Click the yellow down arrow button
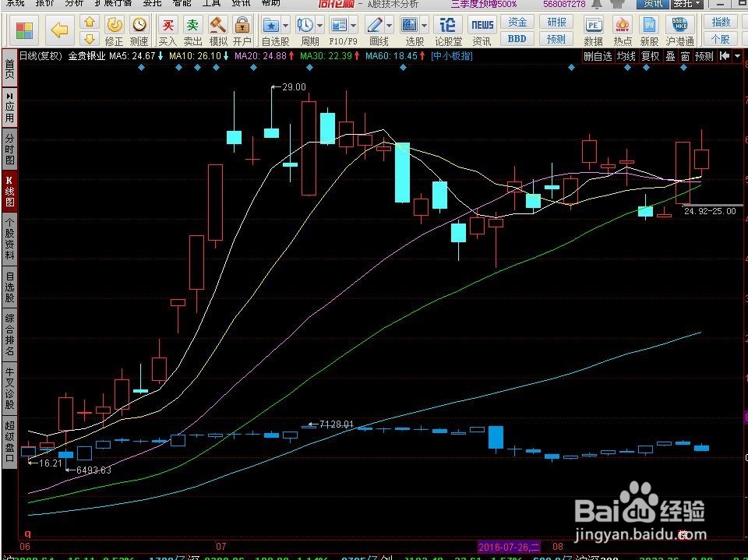 89,39
